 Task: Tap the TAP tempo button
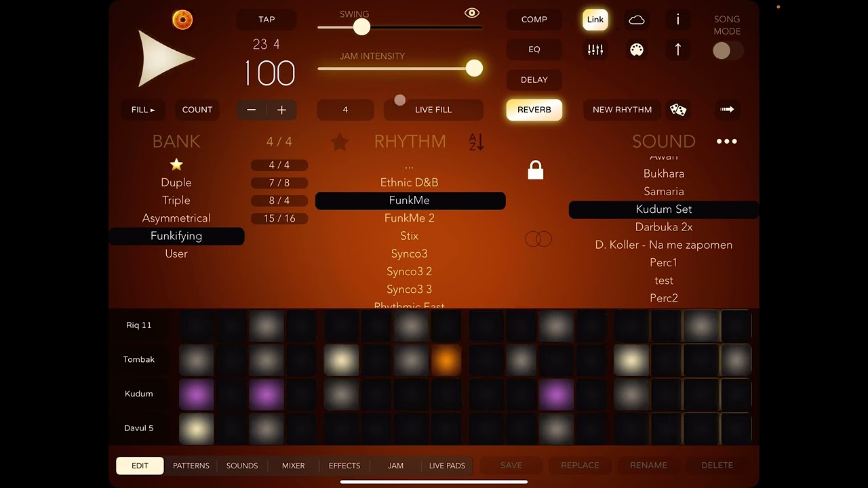pyautogui.click(x=267, y=20)
